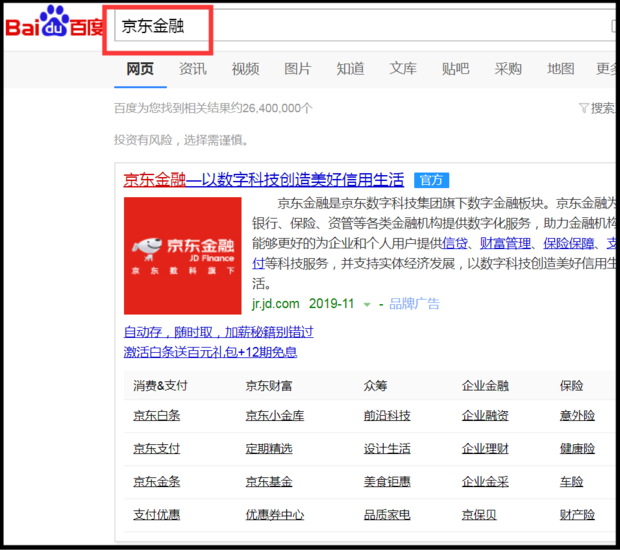
Task: Open the 定期精选 link
Action: tap(269, 449)
